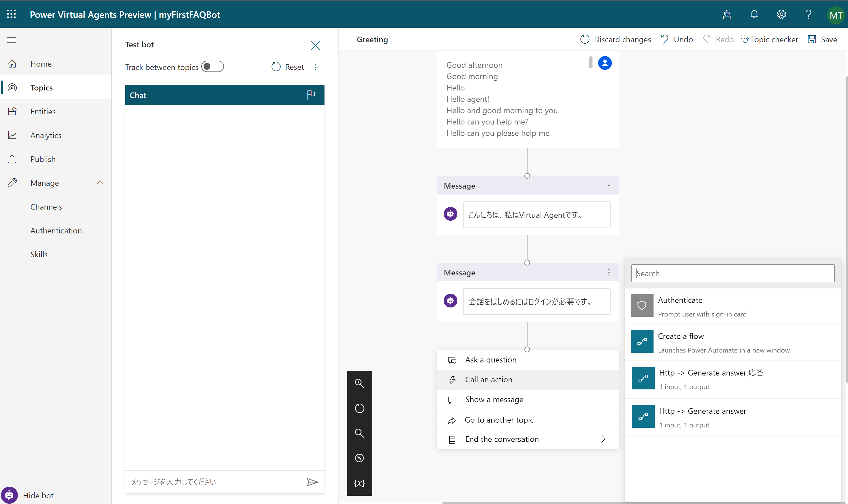Click add-node circle below second Message
The height and width of the screenshot is (504, 848).
click(527, 349)
